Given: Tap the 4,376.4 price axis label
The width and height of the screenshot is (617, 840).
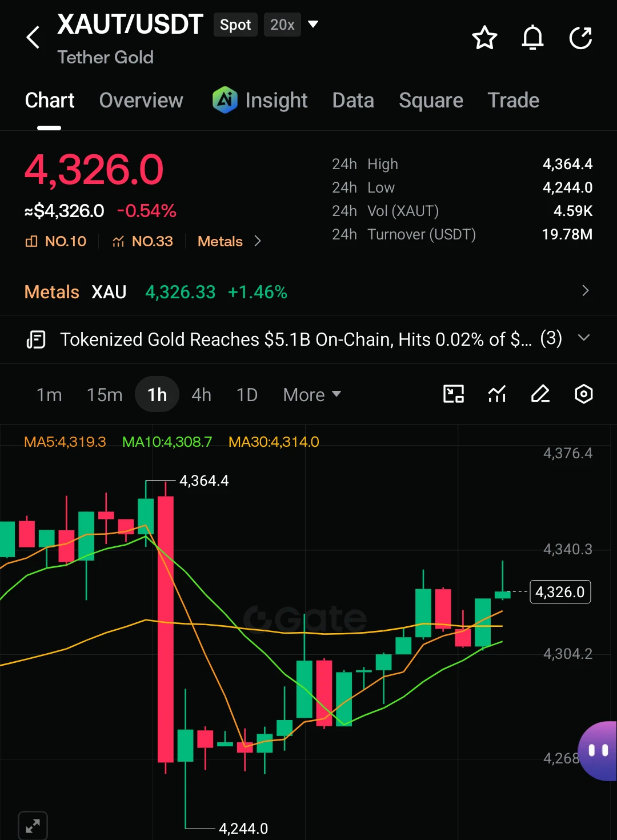Looking at the screenshot, I should coord(568,454).
